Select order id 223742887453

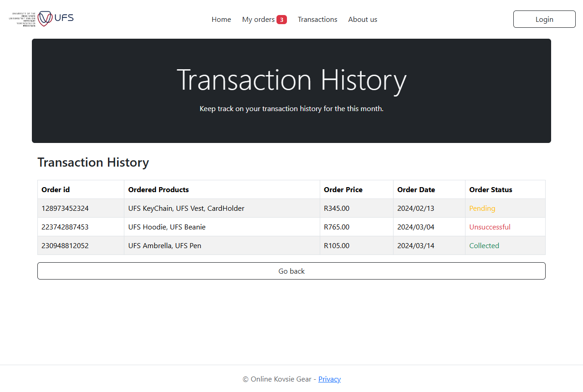point(65,227)
